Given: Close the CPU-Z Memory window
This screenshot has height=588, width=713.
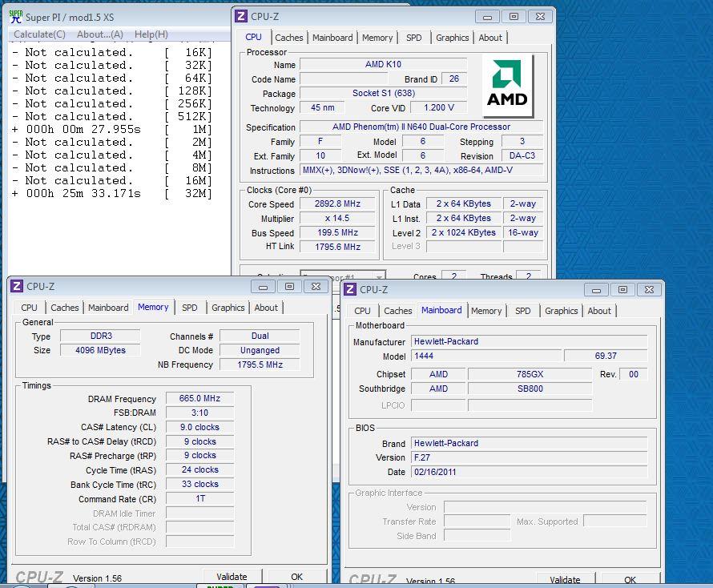Looking at the screenshot, I should point(316,287).
